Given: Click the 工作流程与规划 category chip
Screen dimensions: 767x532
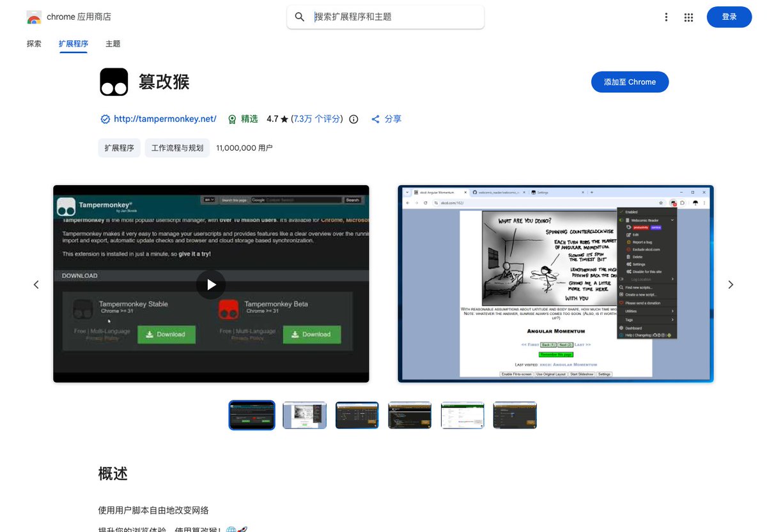Looking at the screenshot, I should point(177,148).
